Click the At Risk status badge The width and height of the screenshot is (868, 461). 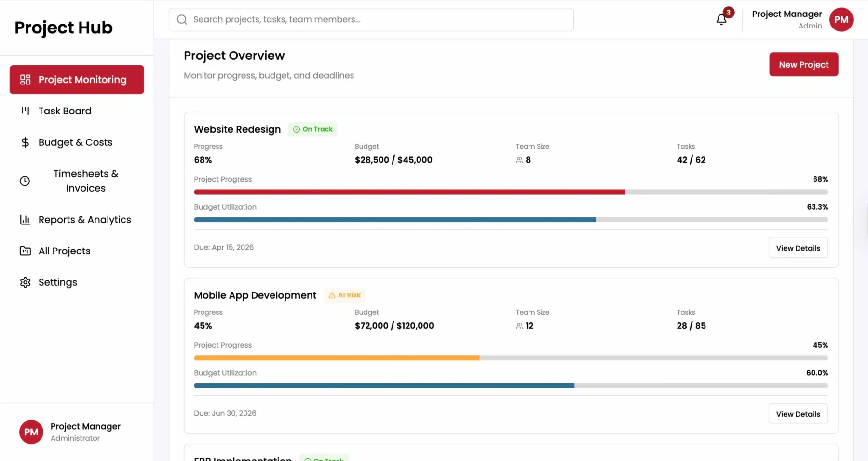(x=344, y=295)
